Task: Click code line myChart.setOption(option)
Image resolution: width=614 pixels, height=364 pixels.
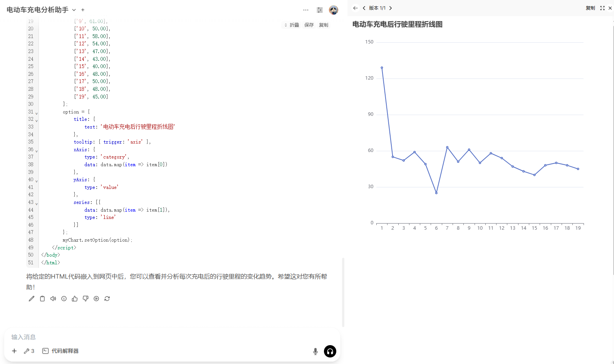Action: 97,240
